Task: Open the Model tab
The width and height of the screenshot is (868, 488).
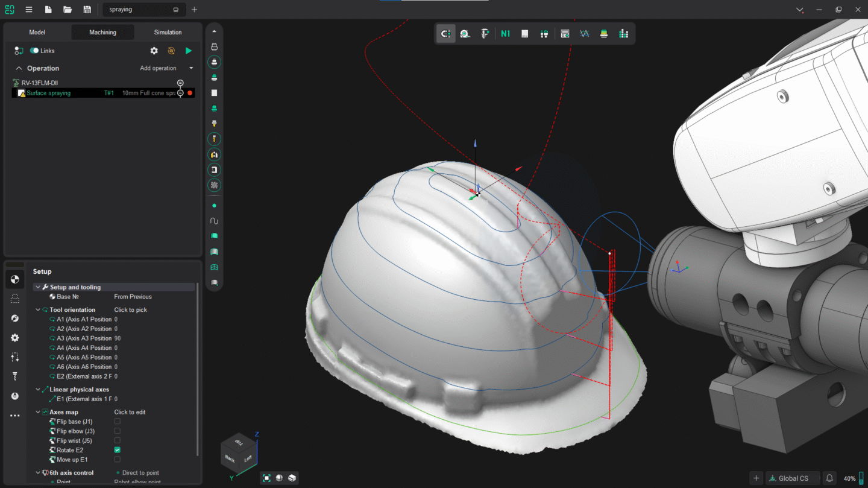Action: [37, 32]
